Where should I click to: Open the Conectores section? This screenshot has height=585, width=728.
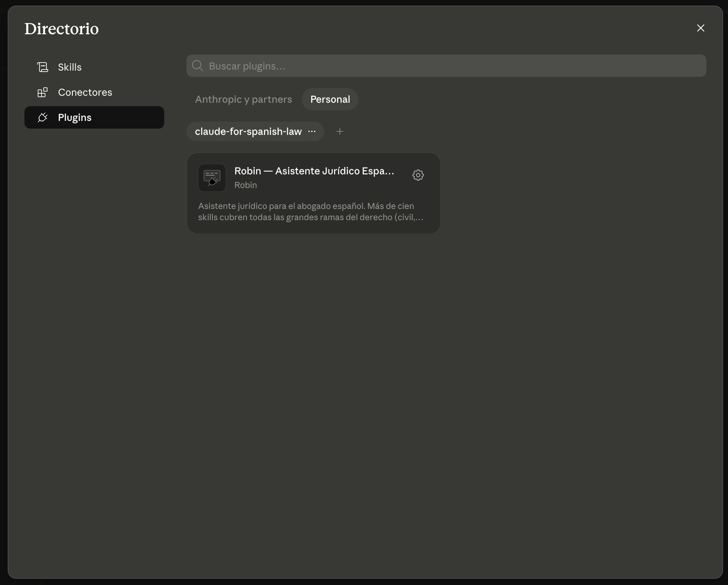(x=94, y=92)
